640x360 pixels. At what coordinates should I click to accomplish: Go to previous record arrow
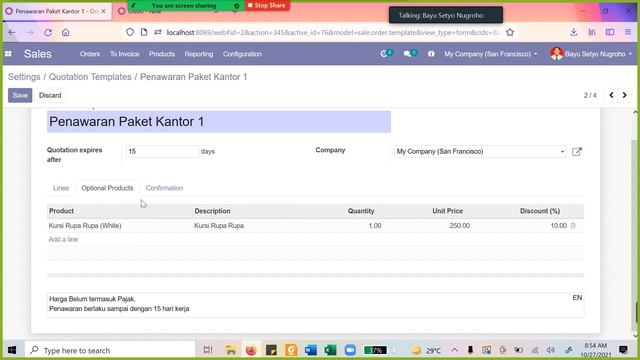[611, 95]
